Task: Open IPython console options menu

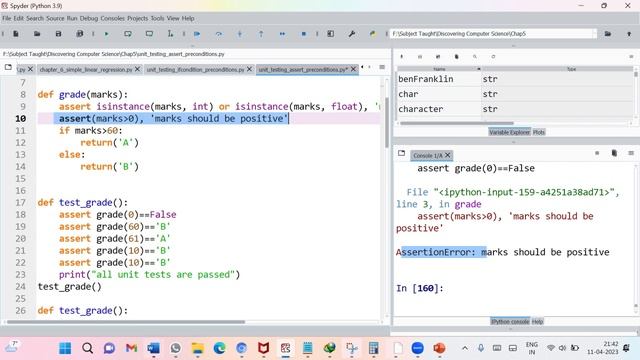Action: pyautogui.click(x=631, y=153)
